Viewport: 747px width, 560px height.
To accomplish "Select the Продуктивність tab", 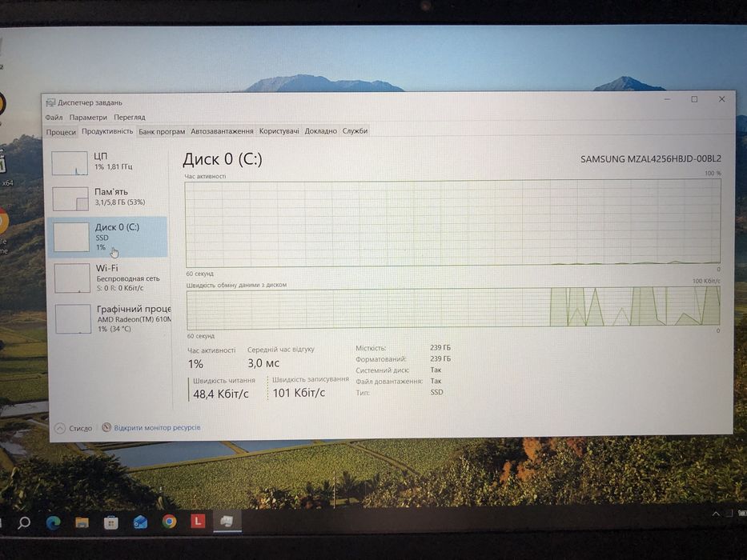I will [x=107, y=131].
